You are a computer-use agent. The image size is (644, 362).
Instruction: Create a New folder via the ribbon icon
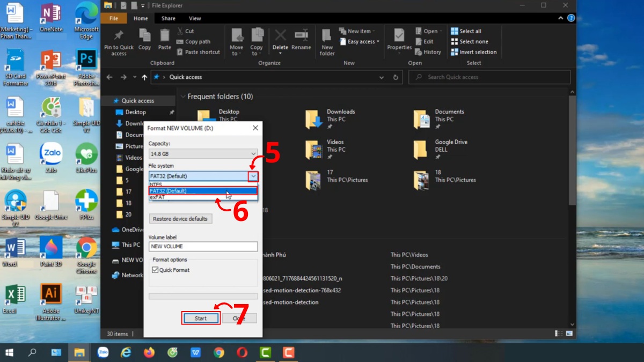327,41
